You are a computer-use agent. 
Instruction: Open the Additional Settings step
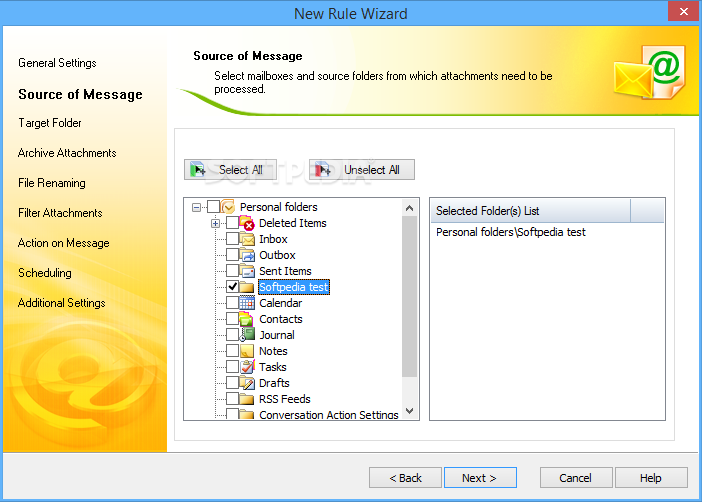pos(62,303)
